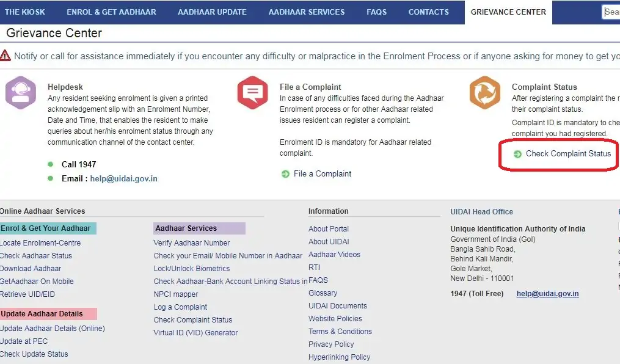
Task: Open Check Aadhaar Status link
Action: point(35,256)
